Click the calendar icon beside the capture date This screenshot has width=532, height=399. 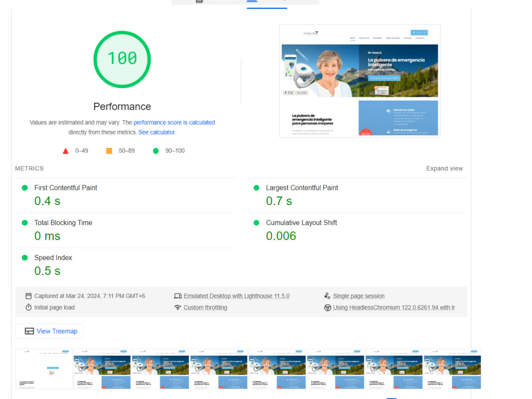(29, 296)
